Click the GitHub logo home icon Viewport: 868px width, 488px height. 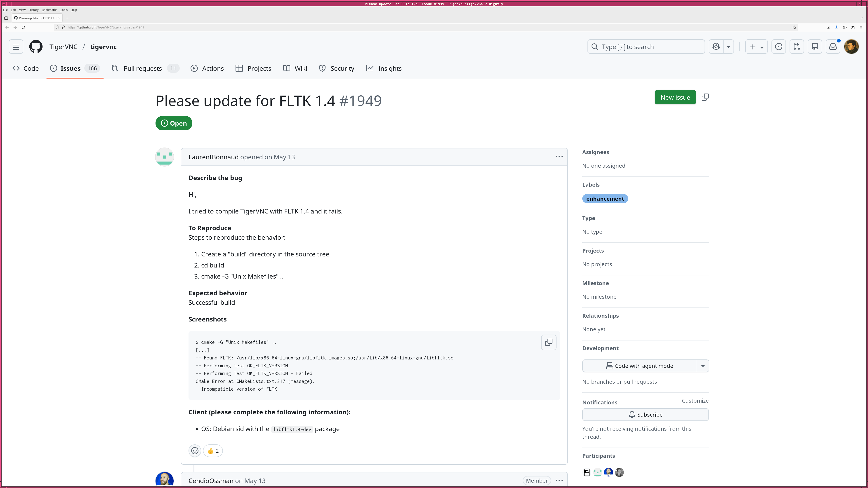pos(36,47)
